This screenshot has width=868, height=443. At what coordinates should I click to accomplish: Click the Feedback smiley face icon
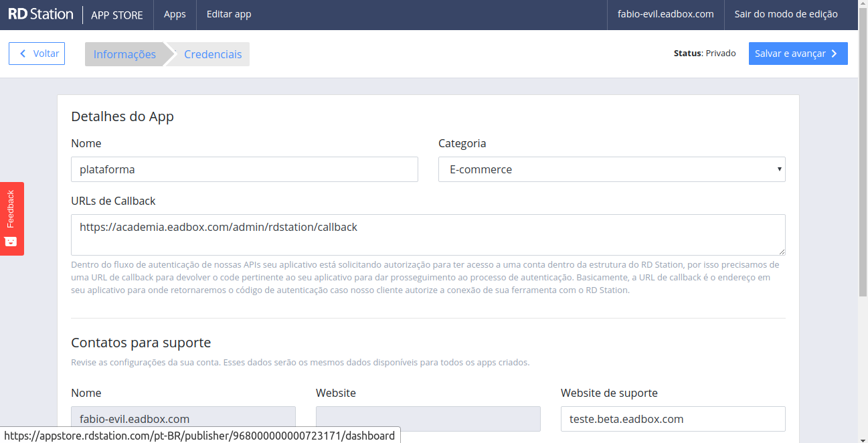pyautogui.click(x=11, y=242)
